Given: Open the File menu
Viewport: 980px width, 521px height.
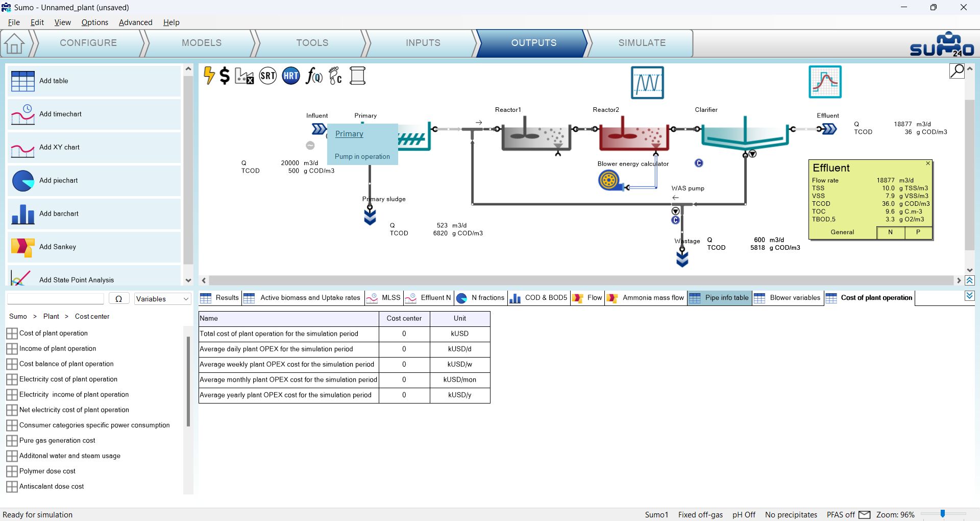Looking at the screenshot, I should click(x=14, y=22).
